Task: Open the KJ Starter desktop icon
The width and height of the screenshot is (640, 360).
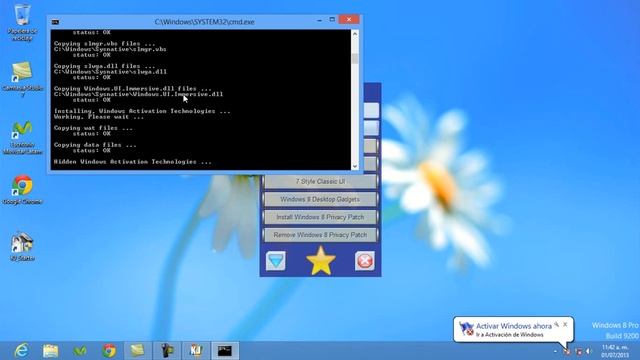Action: tap(22, 247)
